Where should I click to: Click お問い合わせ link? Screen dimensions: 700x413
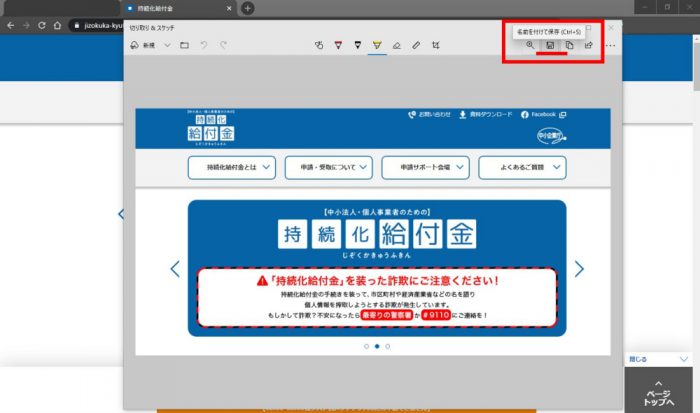point(429,115)
